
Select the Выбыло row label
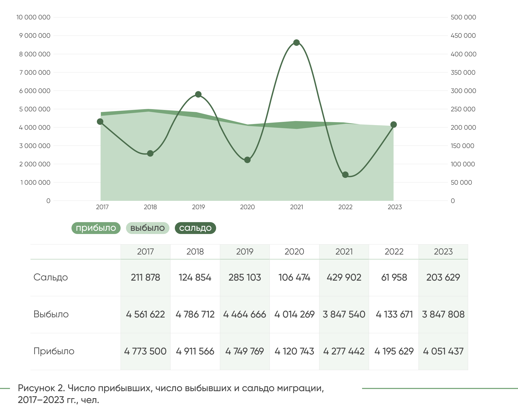(x=51, y=314)
